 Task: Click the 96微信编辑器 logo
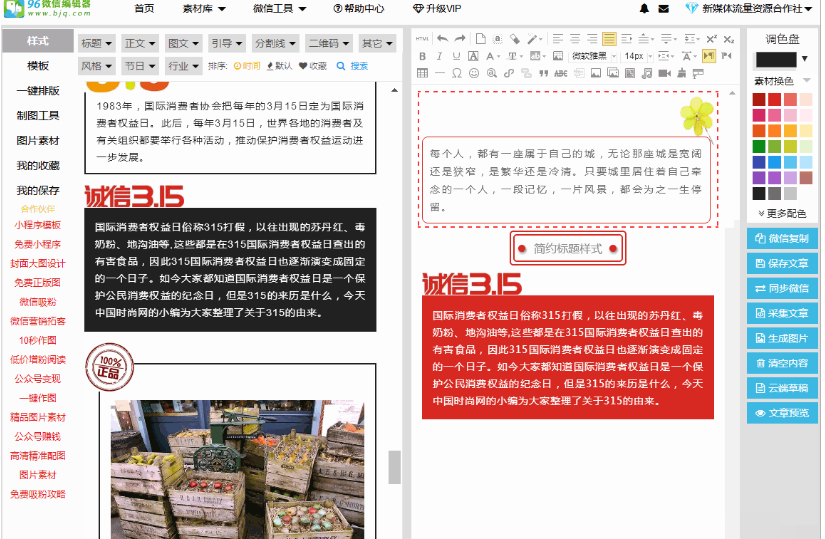46,8
